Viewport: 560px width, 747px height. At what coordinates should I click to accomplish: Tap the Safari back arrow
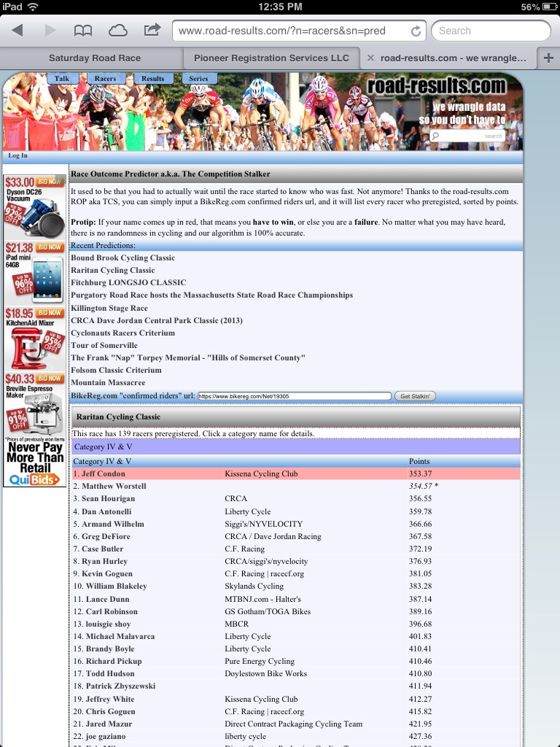[18, 31]
